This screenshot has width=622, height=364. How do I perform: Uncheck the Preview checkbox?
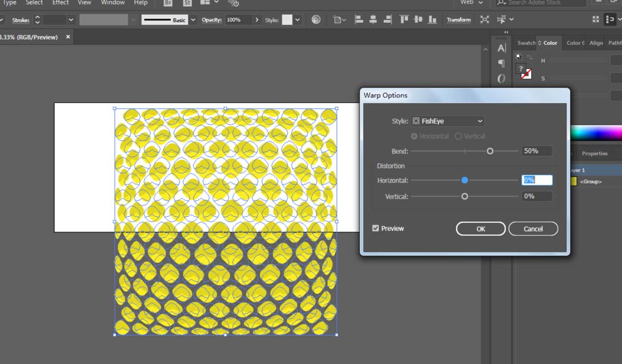coord(375,229)
